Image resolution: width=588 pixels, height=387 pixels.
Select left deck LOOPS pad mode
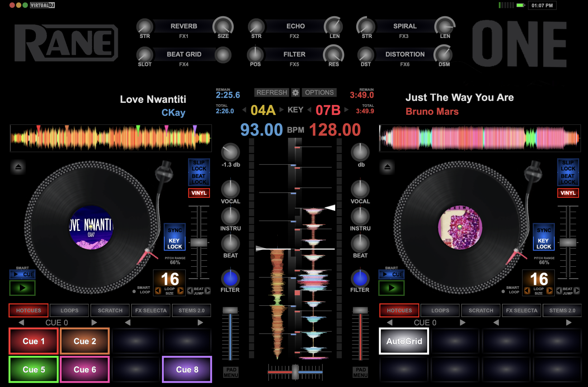click(x=70, y=310)
